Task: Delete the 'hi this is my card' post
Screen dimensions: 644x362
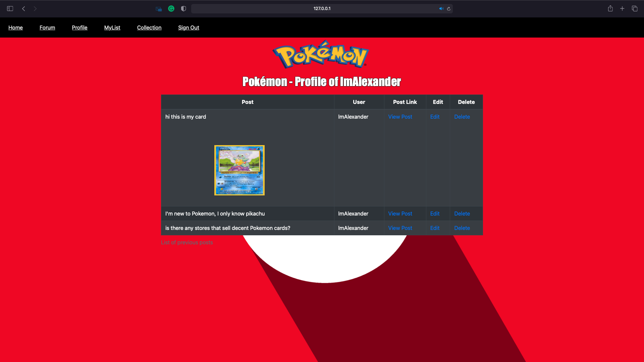Action: point(462,117)
